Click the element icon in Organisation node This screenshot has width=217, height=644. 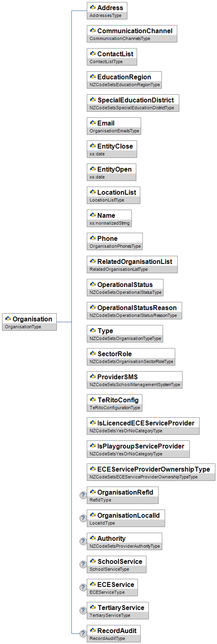pyautogui.click(x=8, y=319)
